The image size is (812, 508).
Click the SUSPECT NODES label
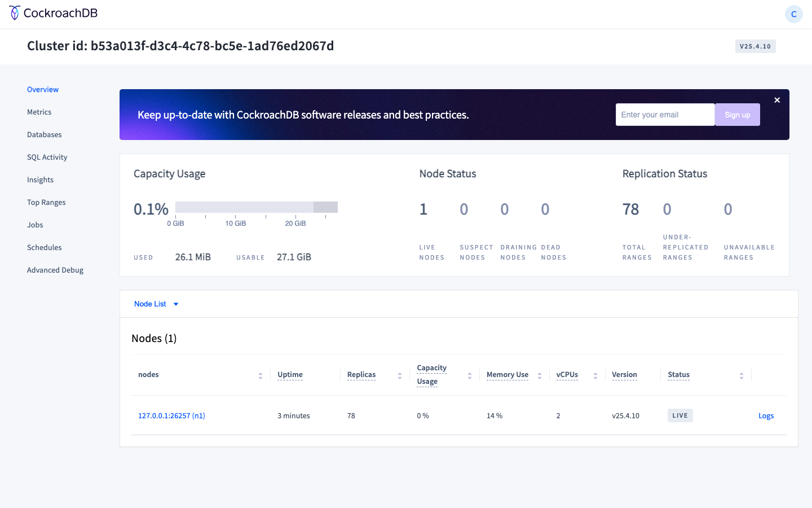476,252
